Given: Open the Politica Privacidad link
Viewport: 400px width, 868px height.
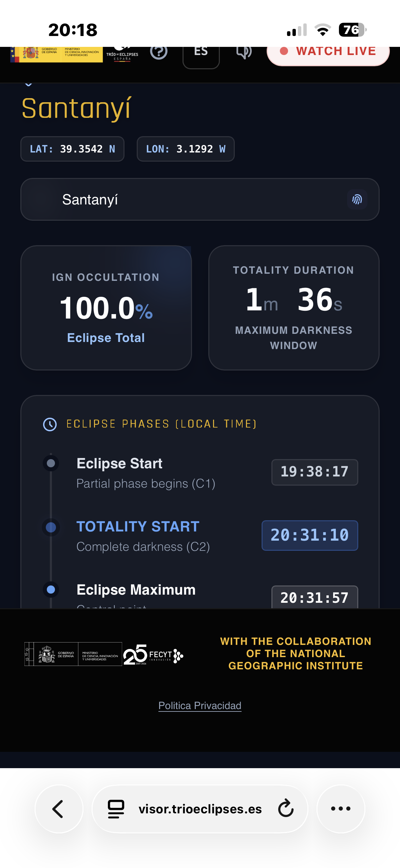Looking at the screenshot, I should point(200,705).
